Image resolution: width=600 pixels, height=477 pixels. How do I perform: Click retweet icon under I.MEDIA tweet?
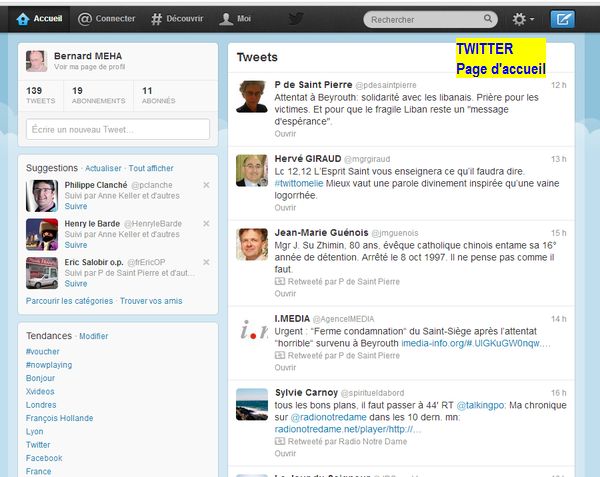pyautogui.click(x=280, y=355)
